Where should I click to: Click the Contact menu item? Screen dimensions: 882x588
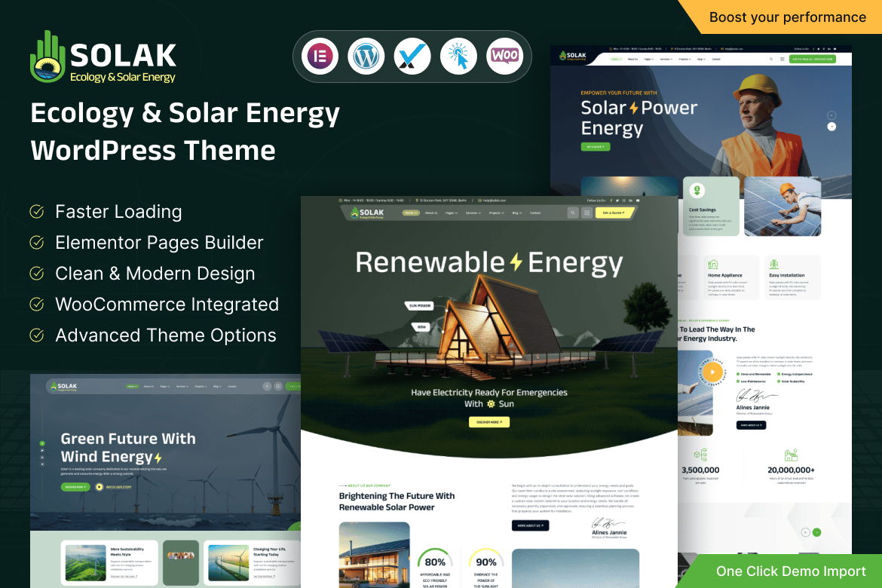(535, 213)
